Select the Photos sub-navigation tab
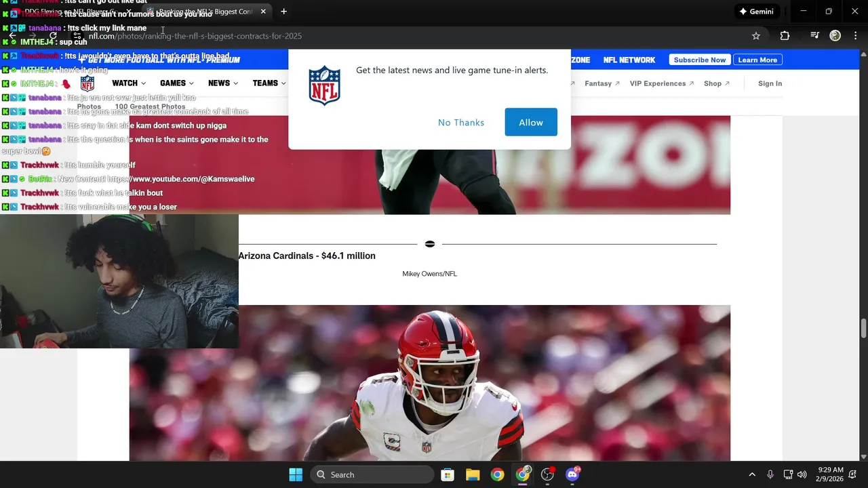Viewport: 868px width, 488px height. point(89,106)
